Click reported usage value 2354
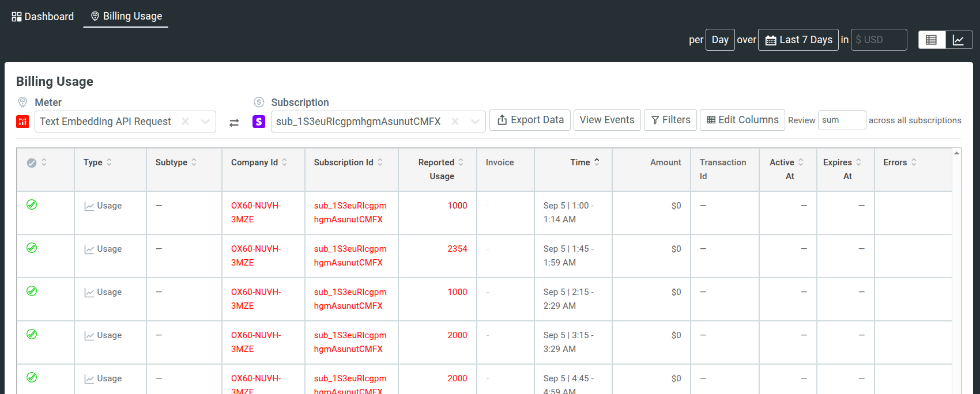The height and width of the screenshot is (394, 980). (457, 249)
